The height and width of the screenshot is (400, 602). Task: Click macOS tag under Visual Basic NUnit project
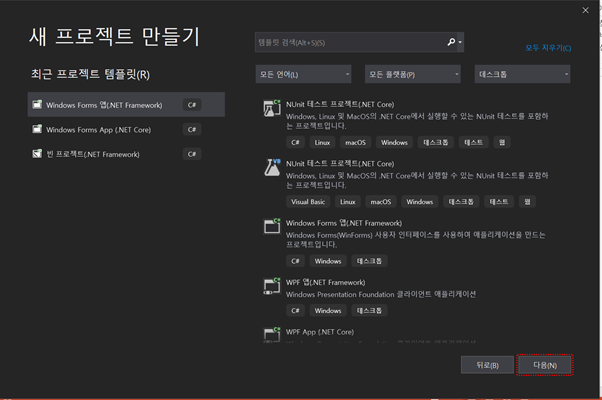(380, 202)
